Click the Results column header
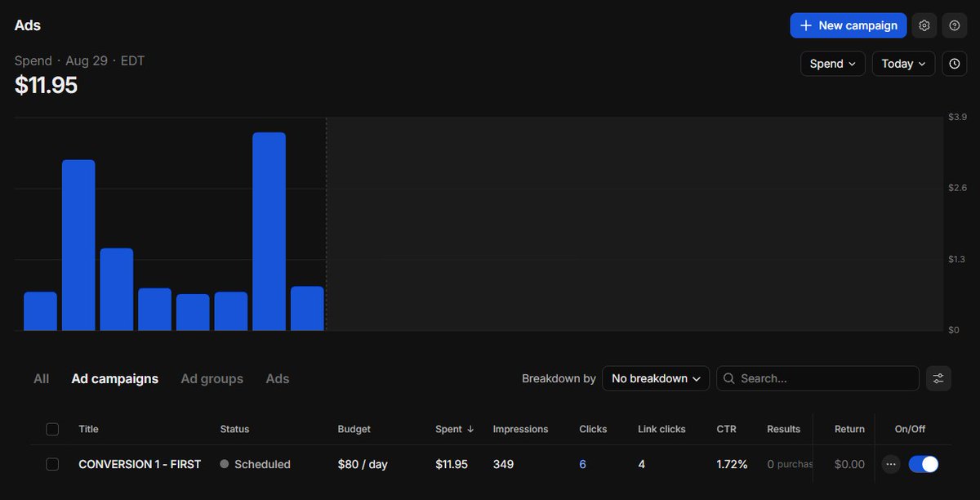 [x=784, y=429]
